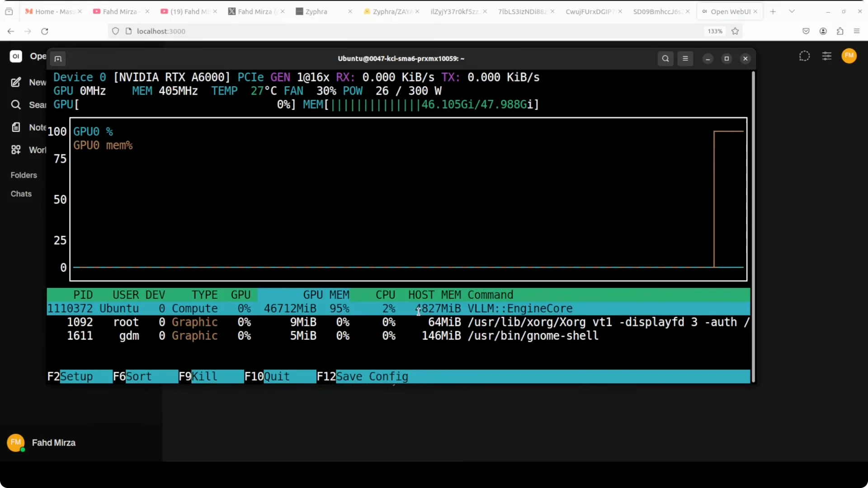Open FM user avatar menu top right

point(849,56)
